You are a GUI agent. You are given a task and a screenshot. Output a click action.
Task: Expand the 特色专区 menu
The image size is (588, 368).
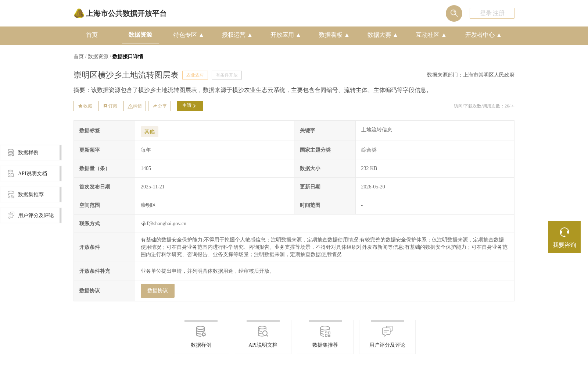(188, 35)
